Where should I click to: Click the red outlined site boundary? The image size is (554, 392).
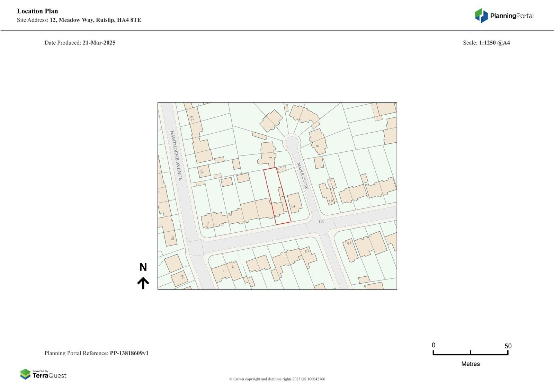277,196
